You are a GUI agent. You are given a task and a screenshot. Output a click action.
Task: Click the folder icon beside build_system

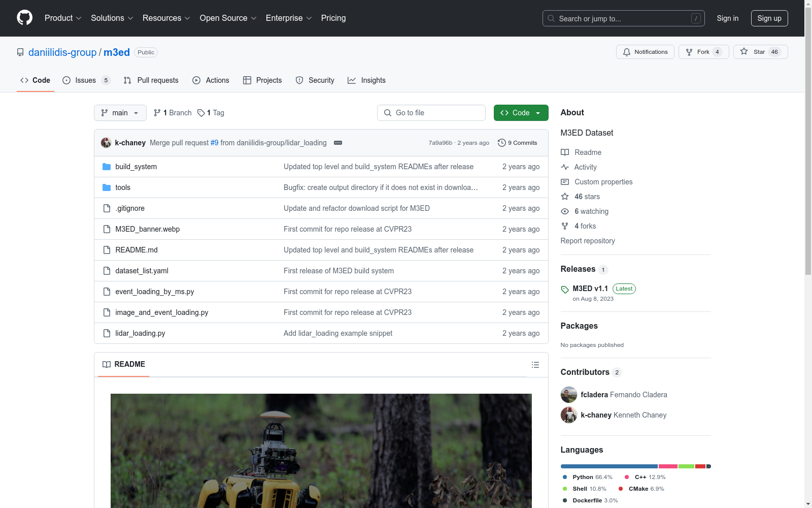[x=107, y=167]
